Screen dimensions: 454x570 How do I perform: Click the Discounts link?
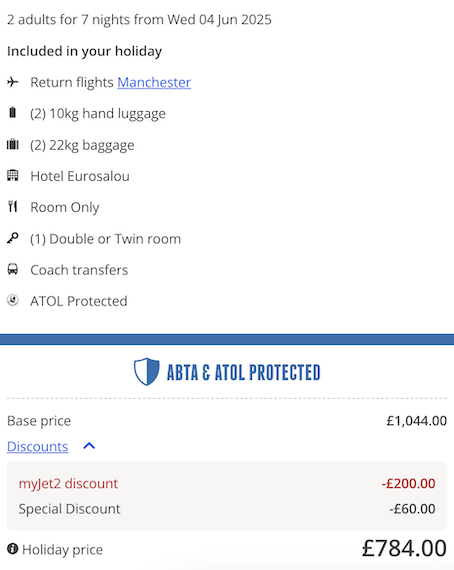(37, 446)
